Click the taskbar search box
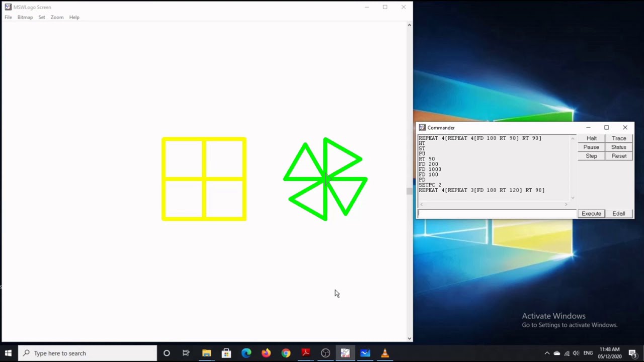This screenshot has height=362, width=644. click(x=88, y=353)
